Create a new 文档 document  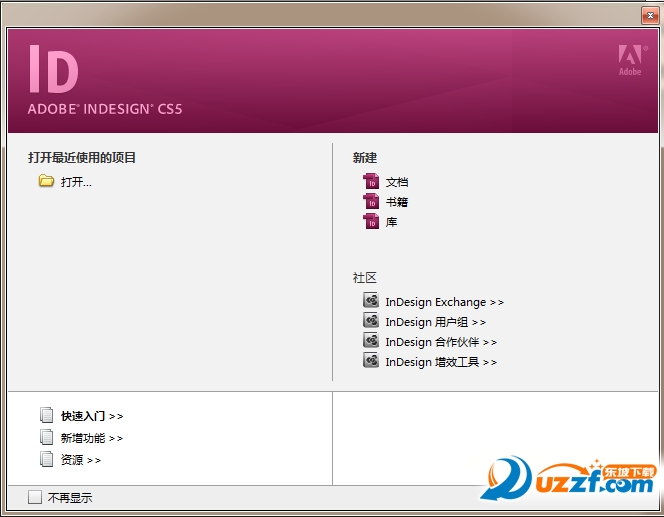tap(397, 182)
